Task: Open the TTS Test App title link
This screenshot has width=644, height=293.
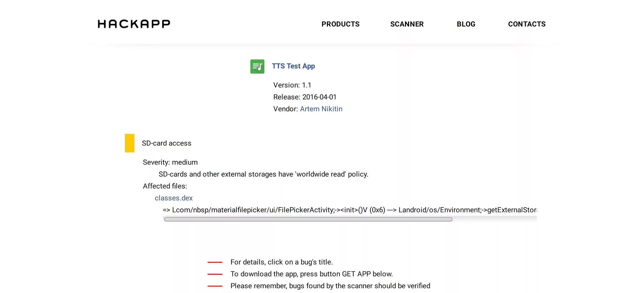Action: [293, 66]
